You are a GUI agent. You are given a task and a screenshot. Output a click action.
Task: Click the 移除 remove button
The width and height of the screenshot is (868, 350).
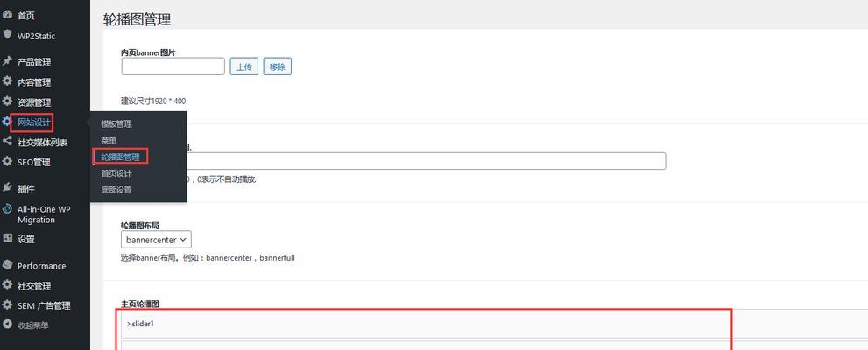(278, 66)
